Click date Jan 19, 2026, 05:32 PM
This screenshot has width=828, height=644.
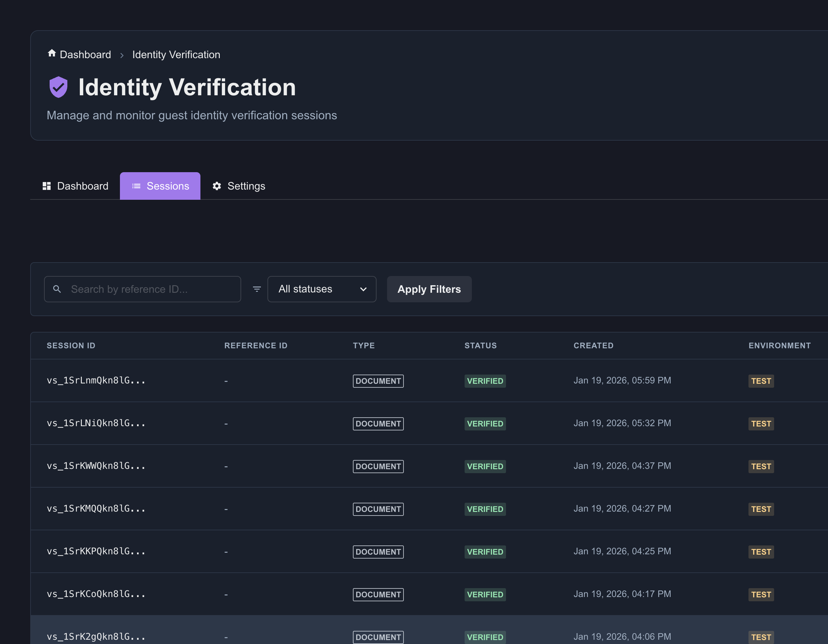[622, 423]
